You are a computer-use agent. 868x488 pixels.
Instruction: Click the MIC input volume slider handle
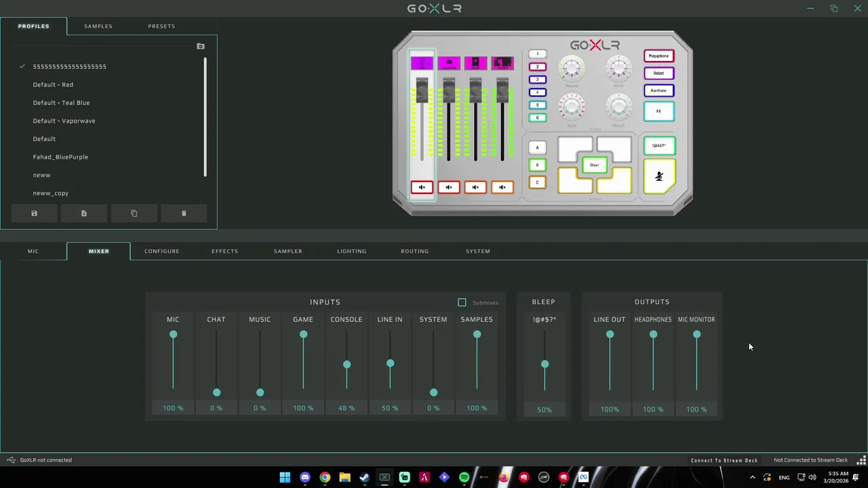(x=173, y=335)
